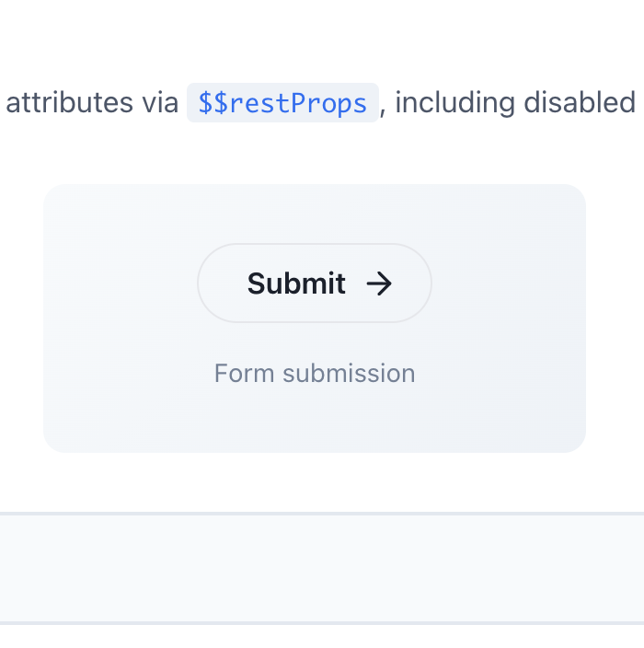Viewport: 644px width, 648px height.
Task: Click the white space above the gray panel
Action: click(x=322, y=483)
